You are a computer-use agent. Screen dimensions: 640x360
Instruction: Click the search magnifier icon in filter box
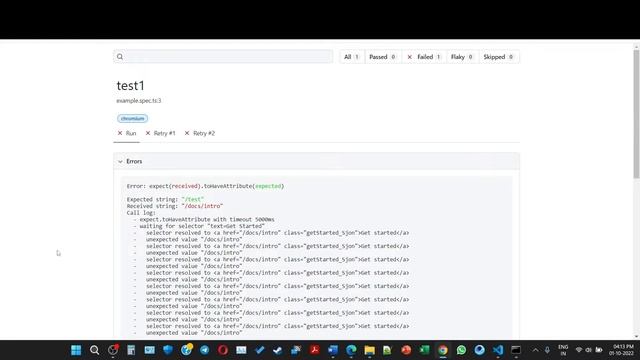[x=120, y=57]
